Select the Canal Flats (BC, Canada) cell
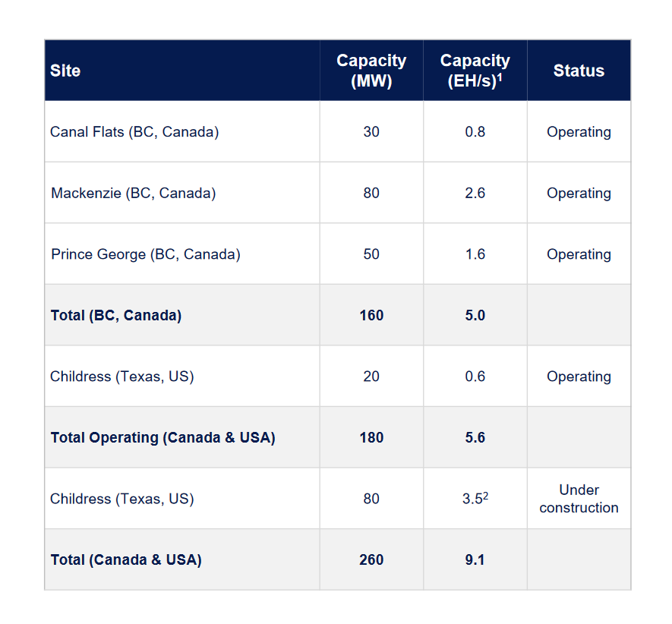Viewport: 672px width, 624px height. [134, 132]
